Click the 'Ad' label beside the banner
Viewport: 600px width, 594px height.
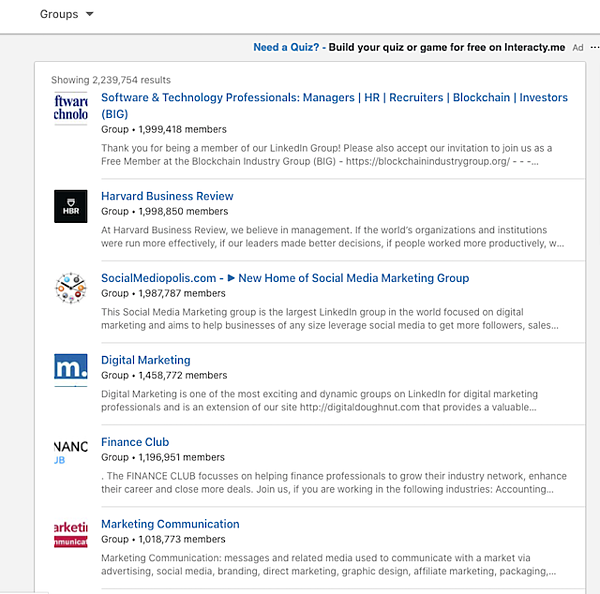[x=578, y=48]
